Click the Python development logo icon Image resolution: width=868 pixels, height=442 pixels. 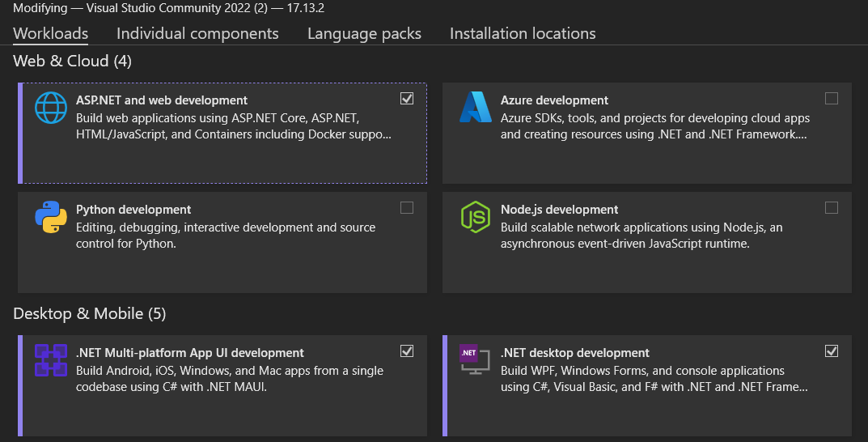(51, 217)
